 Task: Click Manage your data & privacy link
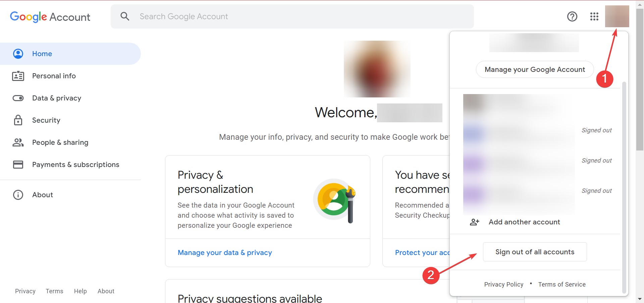pyautogui.click(x=225, y=253)
